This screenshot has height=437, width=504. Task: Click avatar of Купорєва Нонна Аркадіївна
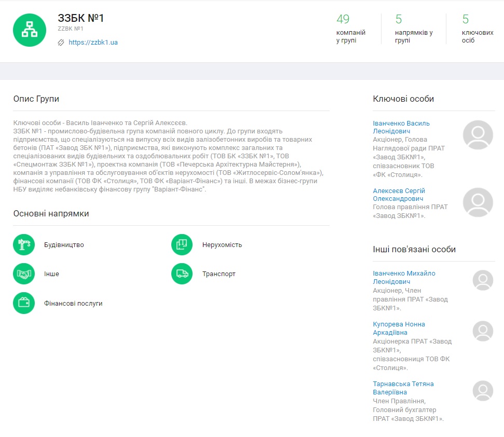tap(483, 331)
